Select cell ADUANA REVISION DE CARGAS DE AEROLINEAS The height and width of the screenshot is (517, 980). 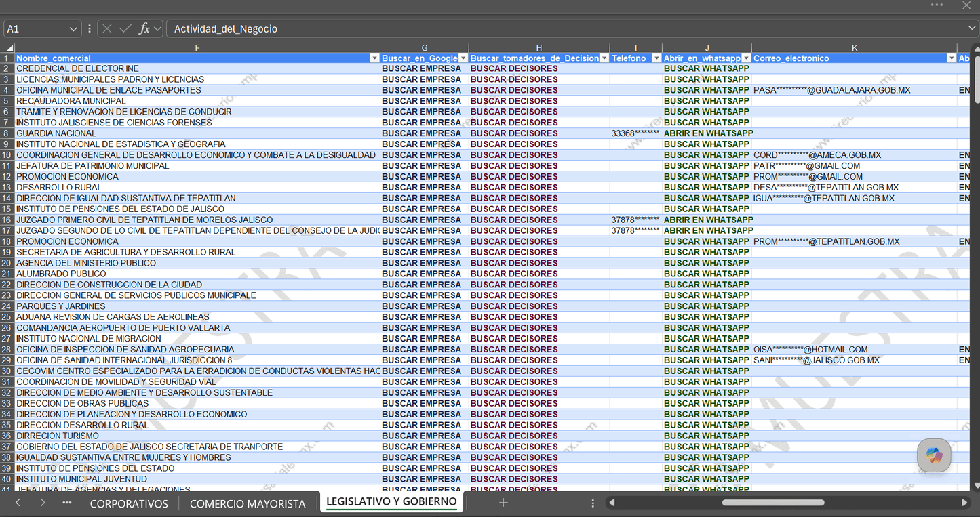click(x=197, y=317)
